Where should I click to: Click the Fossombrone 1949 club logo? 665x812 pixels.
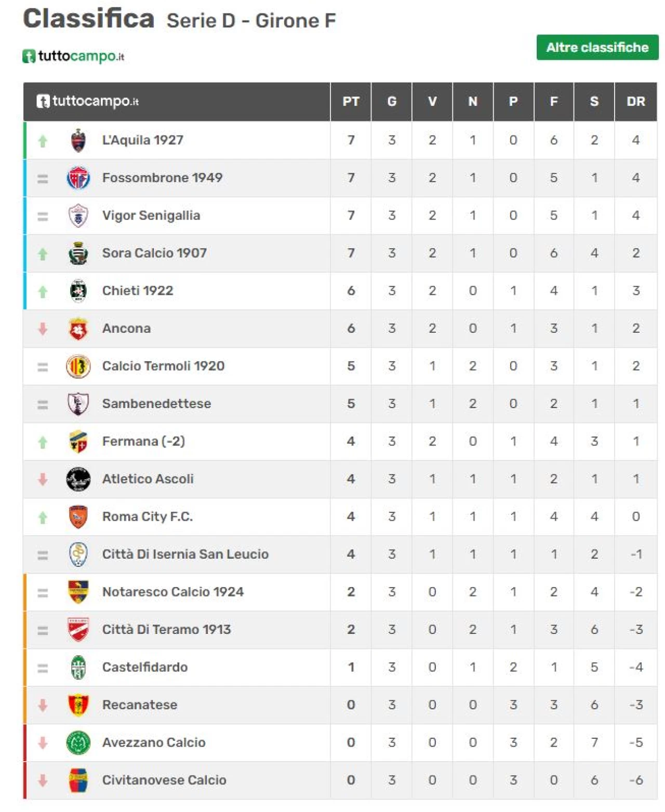(78, 178)
